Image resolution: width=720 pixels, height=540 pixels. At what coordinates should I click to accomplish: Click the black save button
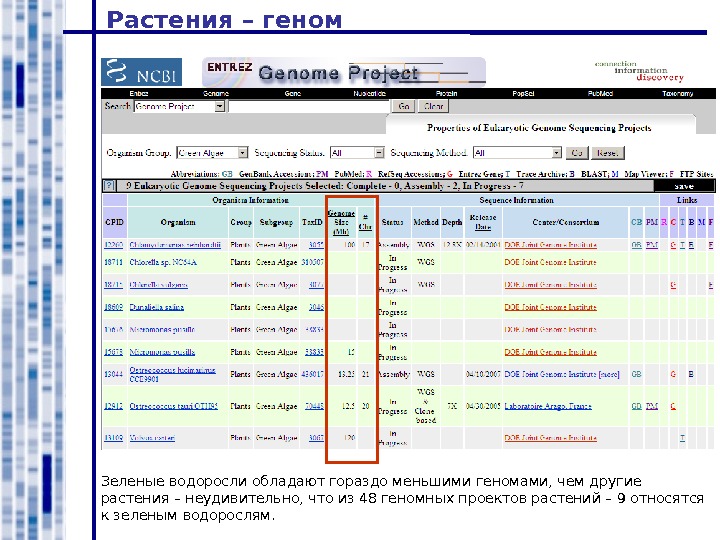684,186
